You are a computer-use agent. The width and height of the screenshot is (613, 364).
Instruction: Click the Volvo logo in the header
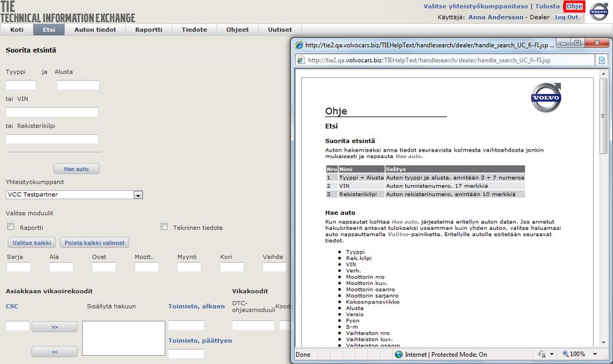pos(599,12)
